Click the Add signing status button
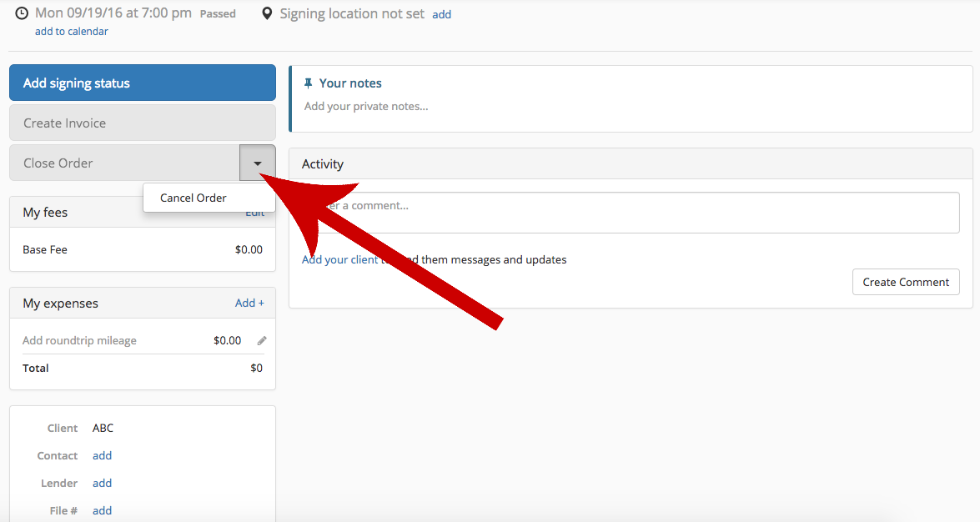 143,83
